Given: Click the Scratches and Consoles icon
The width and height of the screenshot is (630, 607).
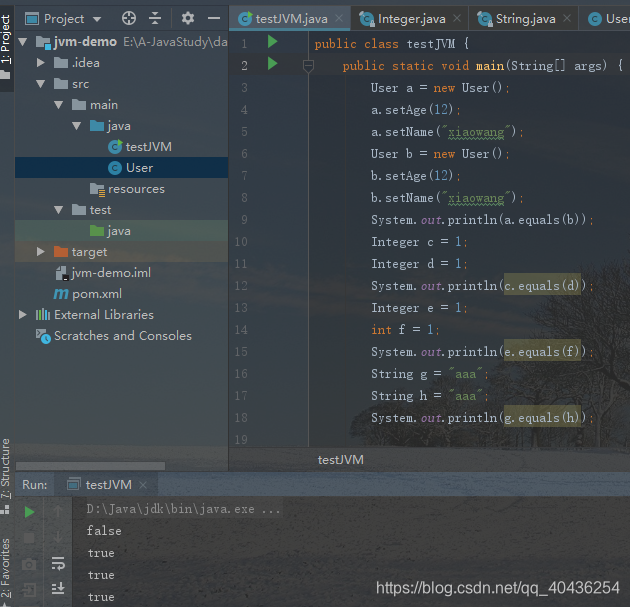Looking at the screenshot, I should [x=43, y=336].
